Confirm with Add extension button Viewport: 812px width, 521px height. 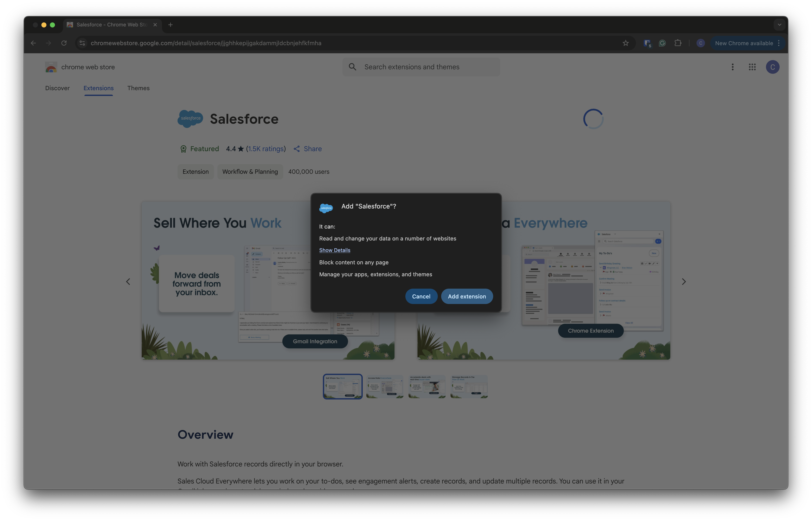467,296
